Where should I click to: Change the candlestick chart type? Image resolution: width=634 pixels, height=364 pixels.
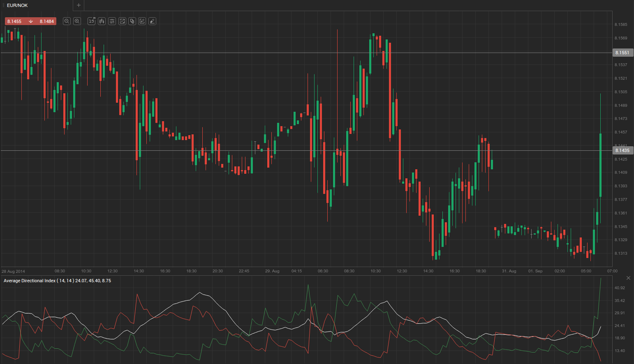click(x=102, y=21)
